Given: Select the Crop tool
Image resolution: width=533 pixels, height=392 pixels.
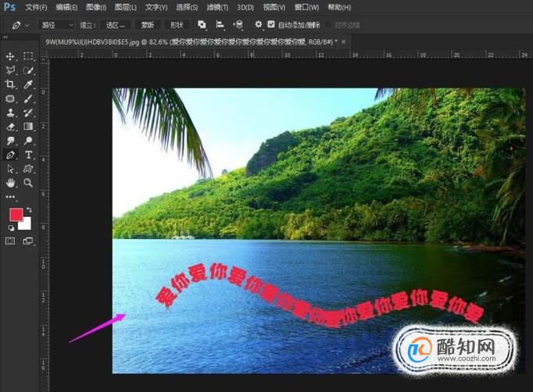Looking at the screenshot, I should coord(10,84).
